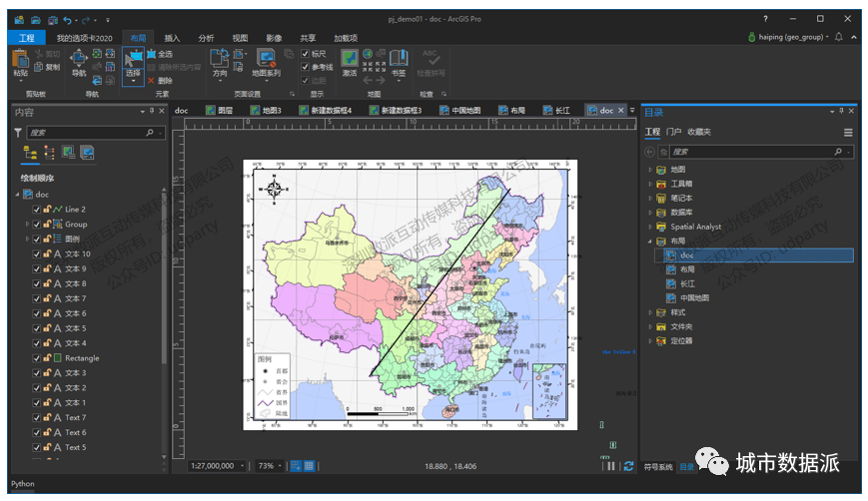Expand the 数据库 node in Catalog
The image size is (868, 501).
click(650, 213)
